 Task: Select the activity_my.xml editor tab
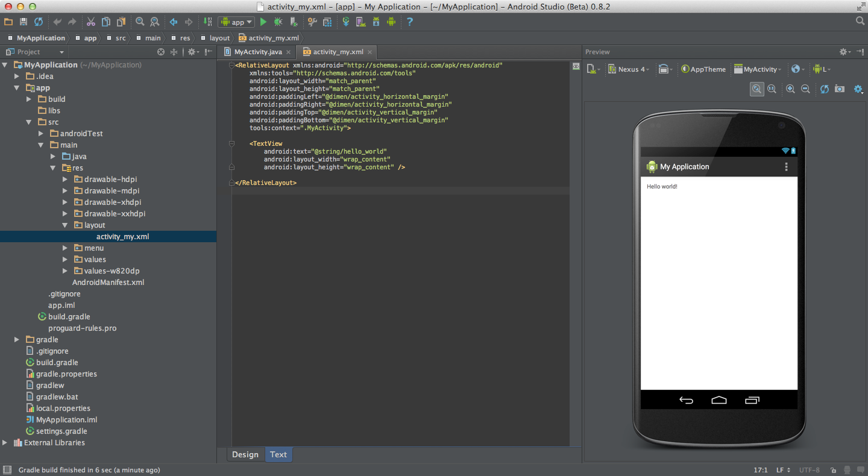coord(338,52)
